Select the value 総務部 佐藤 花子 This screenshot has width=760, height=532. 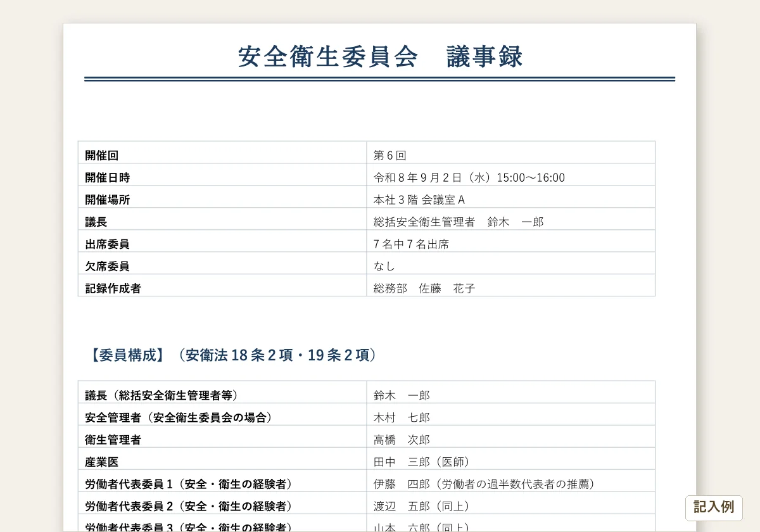(x=424, y=288)
